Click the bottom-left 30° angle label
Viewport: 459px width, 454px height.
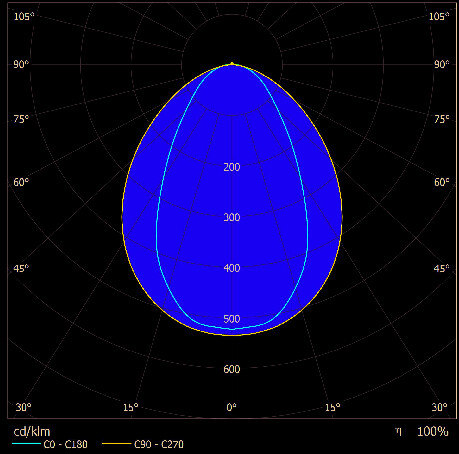pos(23,407)
